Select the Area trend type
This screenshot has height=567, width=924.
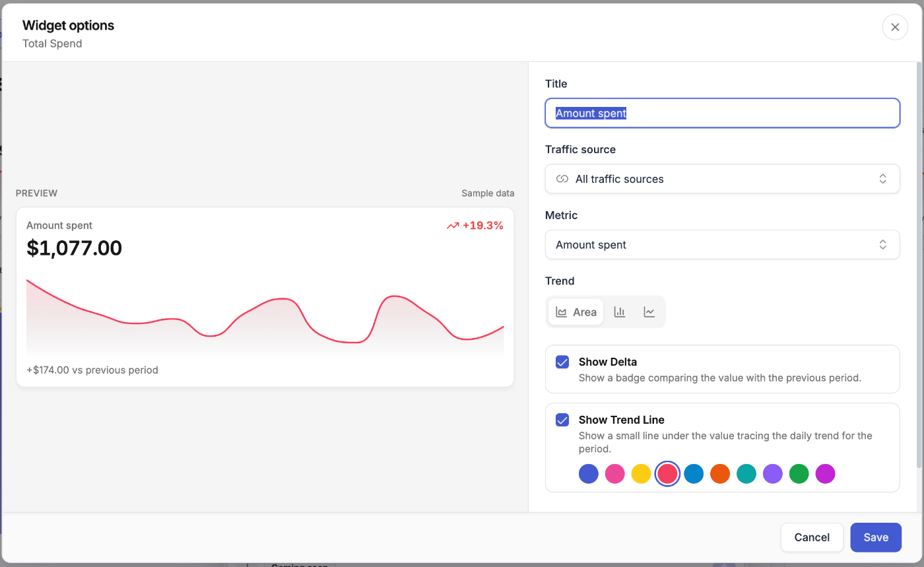576,312
